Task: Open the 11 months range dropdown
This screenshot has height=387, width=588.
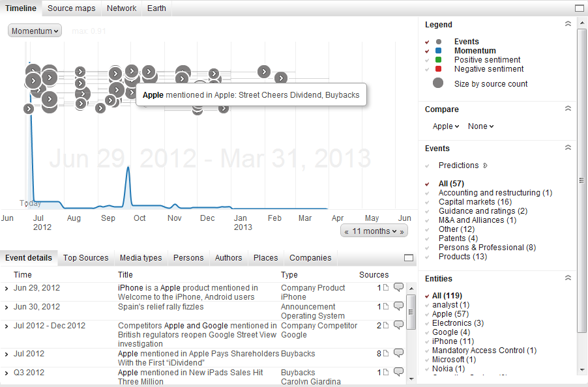Action: [x=374, y=231]
